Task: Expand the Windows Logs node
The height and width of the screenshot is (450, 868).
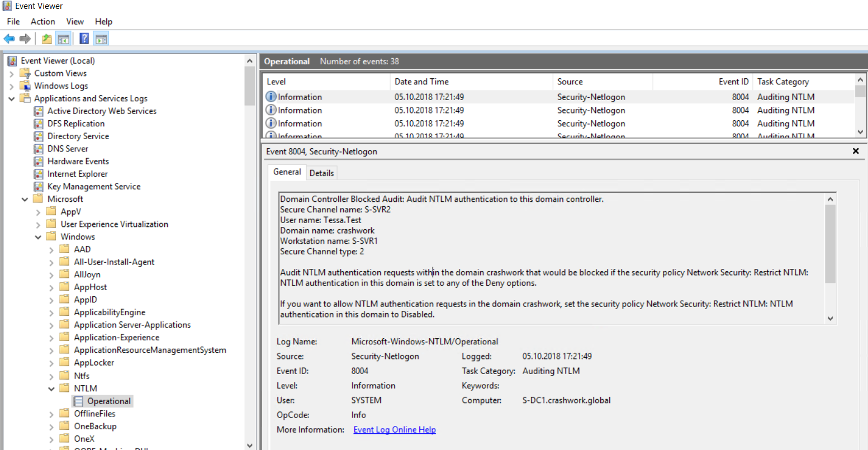Action: pos(12,86)
